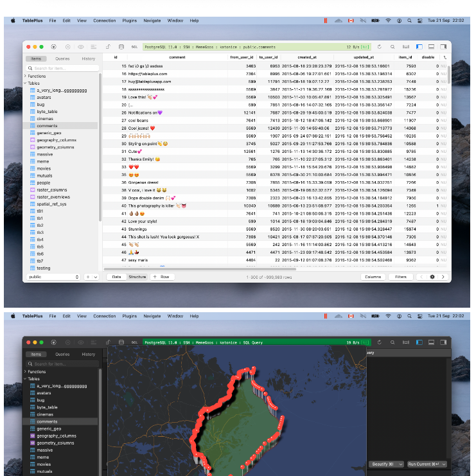Click the split-panes icon in light window toolbar
This screenshot has height=476, width=476.
click(x=406, y=47)
